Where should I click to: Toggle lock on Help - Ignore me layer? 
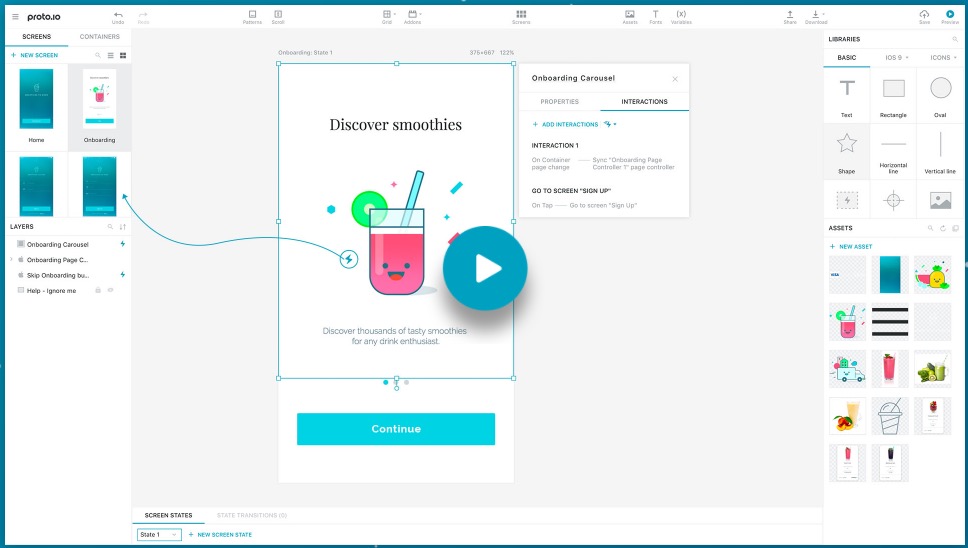[98, 290]
